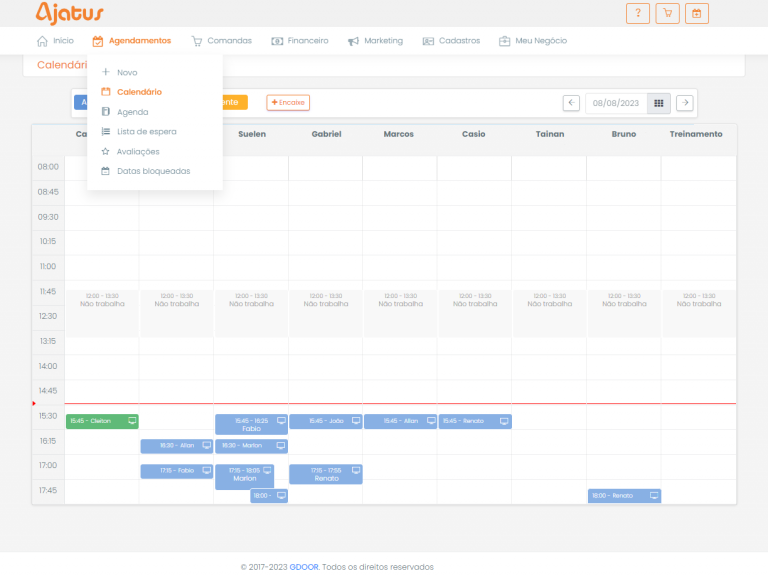Select Datas bloqueadas menu option

point(153,171)
